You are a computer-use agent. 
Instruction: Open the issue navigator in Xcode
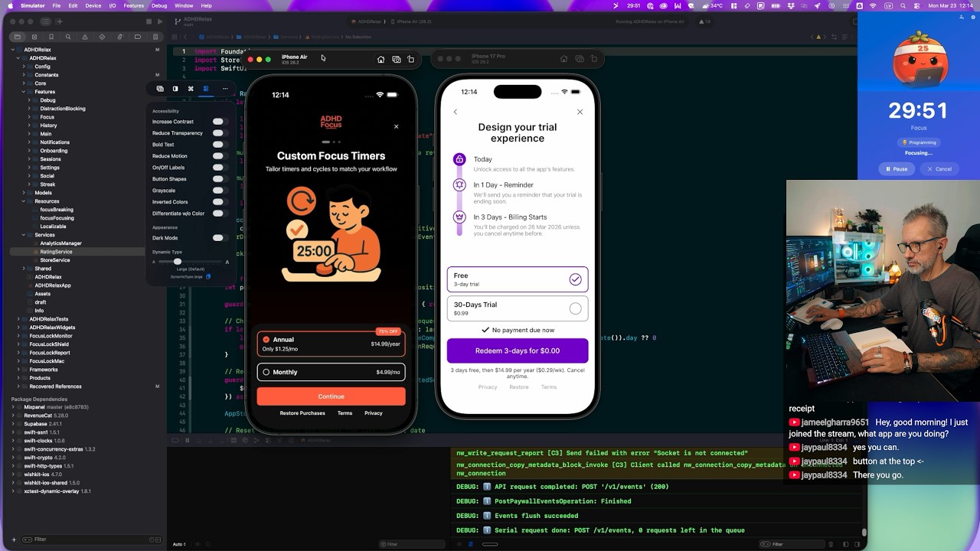85,37
